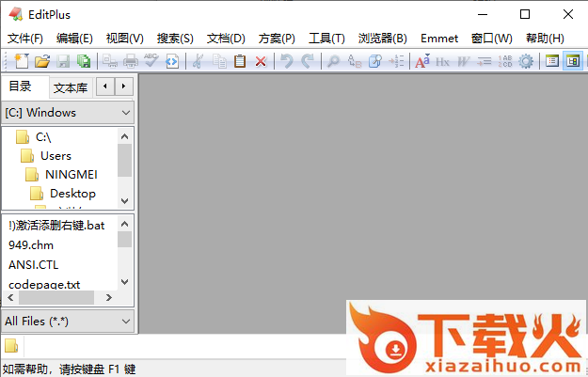Screen dimensions: 588x377
Task: Maximize the EditPlus window
Action: tap(525, 14)
